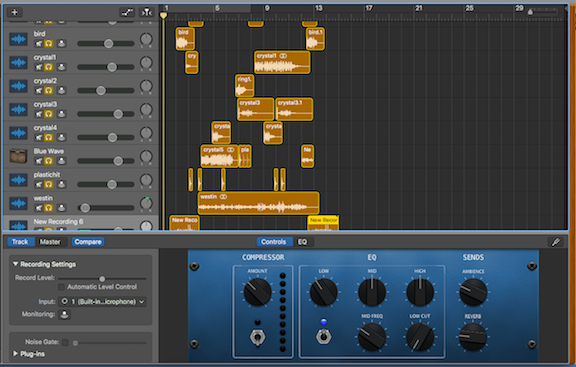This screenshot has width=576, height=367.
Task: Select the westin track waveform icon
Action: [18, 204]
